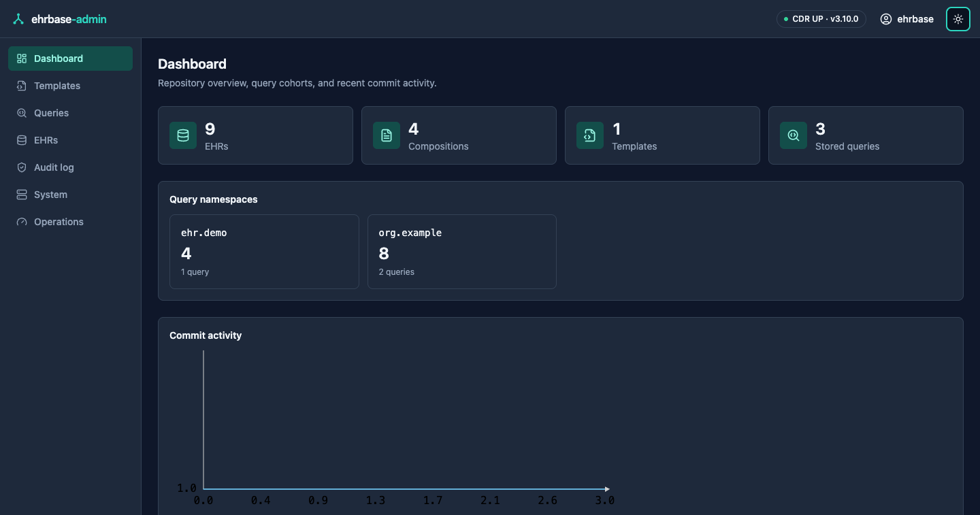Click the Operations gauge sidebar icon
980x515 pixels.
click(22, 222)
